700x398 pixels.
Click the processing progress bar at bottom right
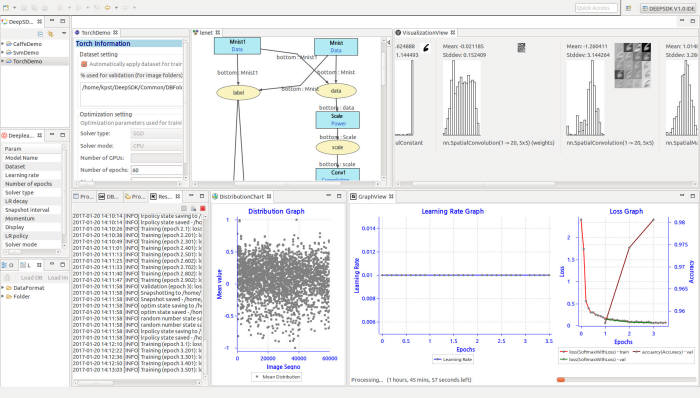pos(626,380)
